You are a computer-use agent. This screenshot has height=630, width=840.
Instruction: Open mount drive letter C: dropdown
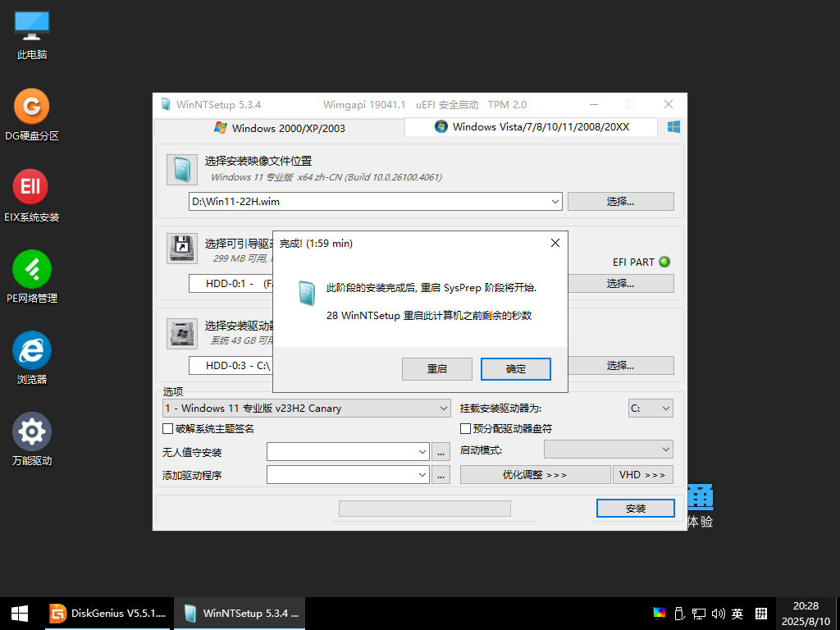tap(651, 409)
